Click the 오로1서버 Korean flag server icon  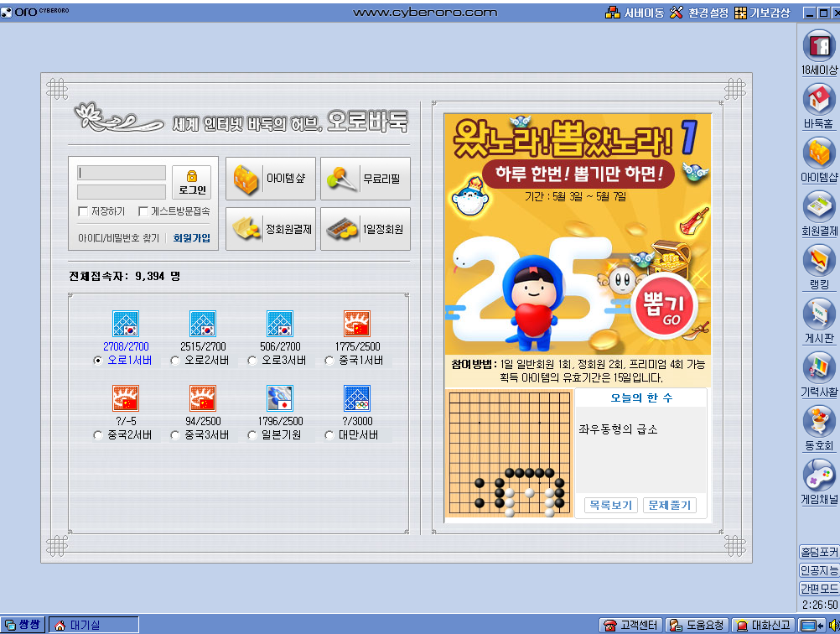pos(126,324)
